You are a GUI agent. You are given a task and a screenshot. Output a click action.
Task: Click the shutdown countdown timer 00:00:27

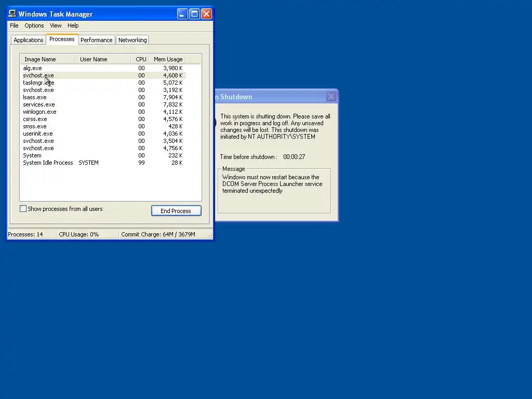coord(294,157)
